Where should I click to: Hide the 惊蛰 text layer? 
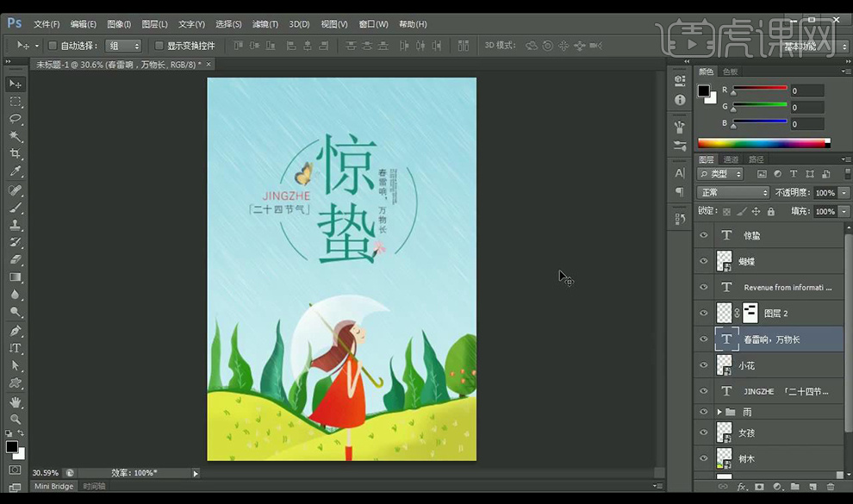tap(703, 235)
